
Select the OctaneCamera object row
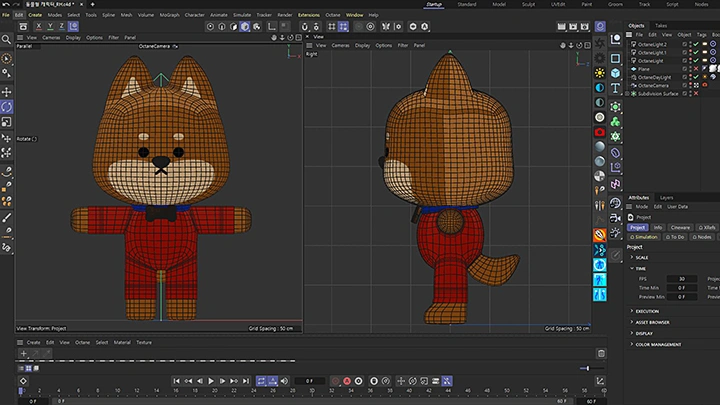tap(653, 85)
